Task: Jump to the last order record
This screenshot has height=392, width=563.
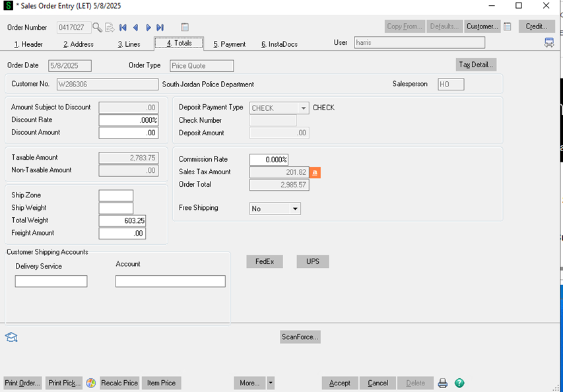Action: [x=160, y=27]
